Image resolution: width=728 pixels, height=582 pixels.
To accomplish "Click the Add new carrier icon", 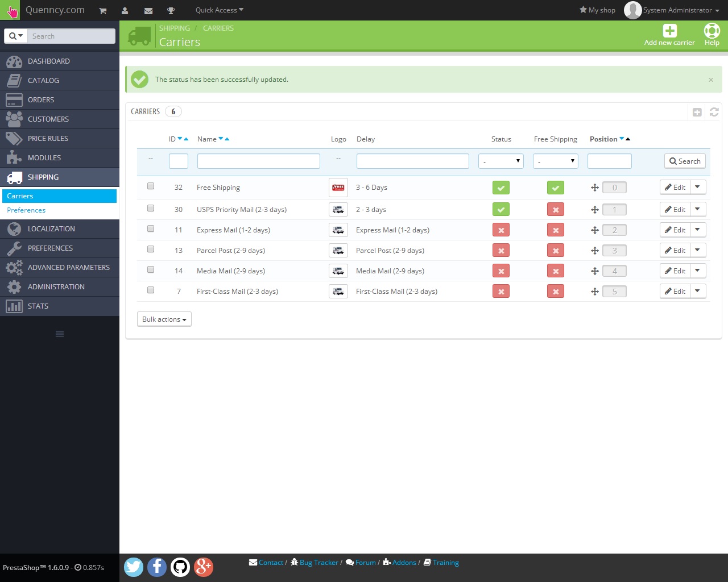I will point(669,31).
